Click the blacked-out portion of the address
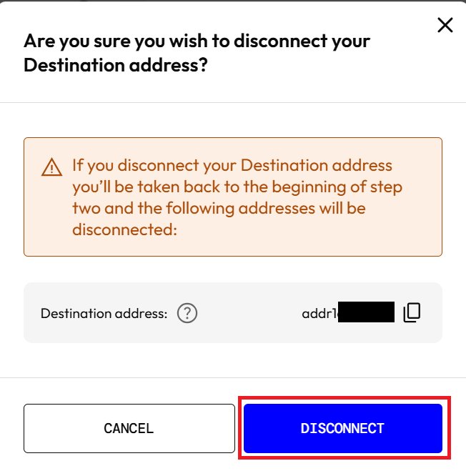 [366, 312]
